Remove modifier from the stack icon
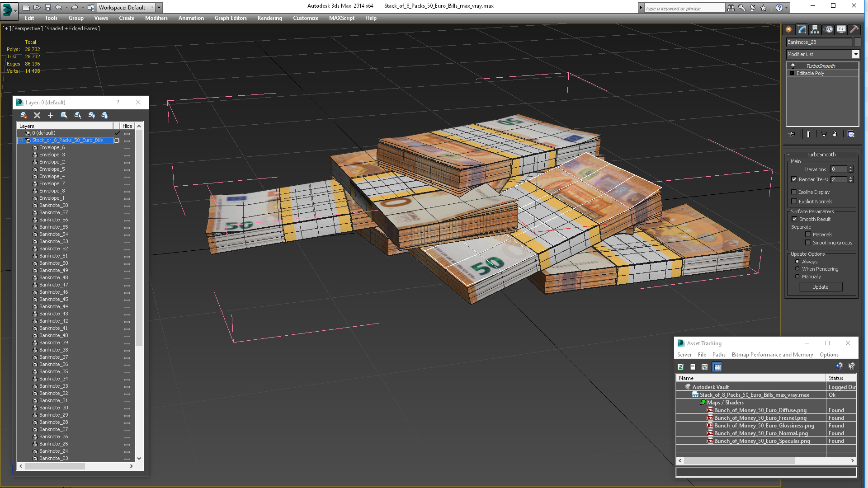The image size is (868, 488). [x=835, y=134]
